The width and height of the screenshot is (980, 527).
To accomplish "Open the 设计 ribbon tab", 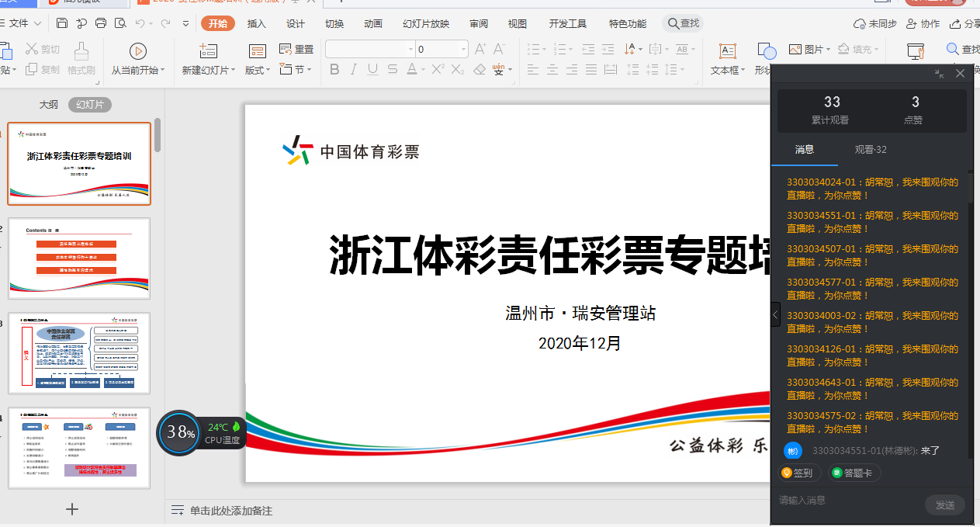I will coord(296,24).
